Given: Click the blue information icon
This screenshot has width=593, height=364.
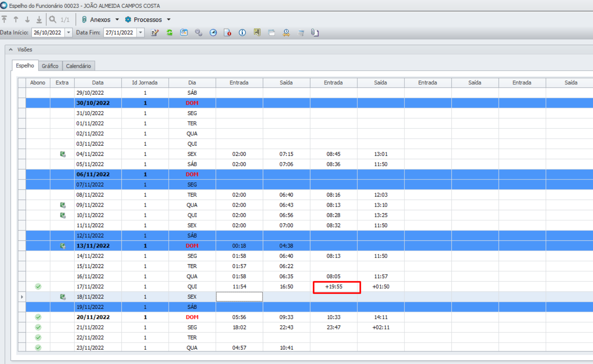Looking at the screenshot, I should click(x=242, y=33).
